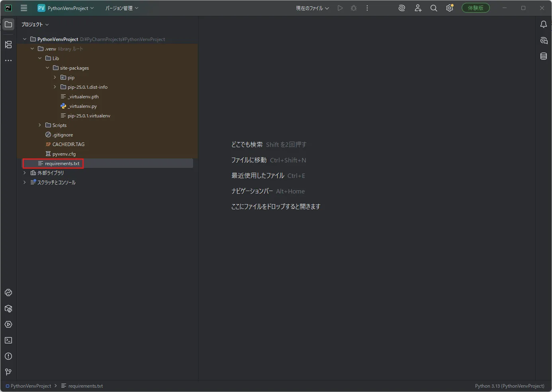Screen dimensions: 552x392
Task: Open the Python Packages icon
Action: coord(8,308)
